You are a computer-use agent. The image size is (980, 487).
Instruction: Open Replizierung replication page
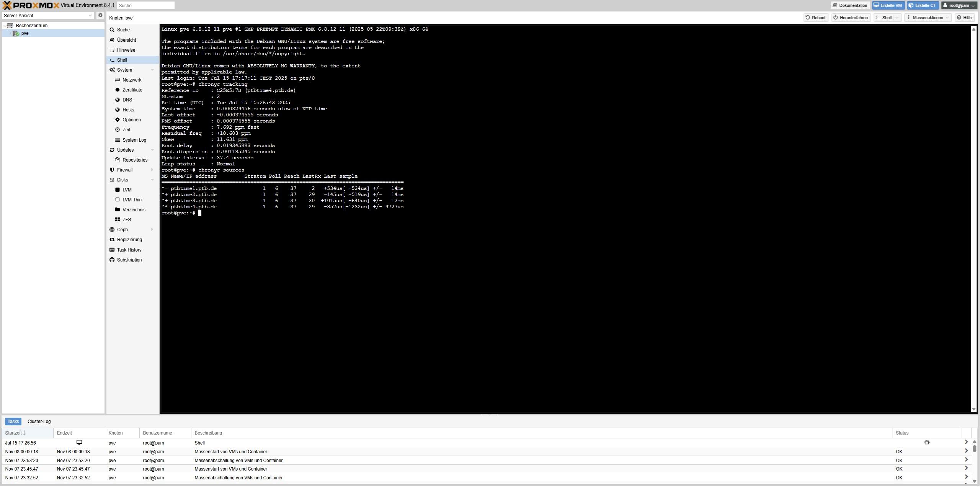point(129,240)
